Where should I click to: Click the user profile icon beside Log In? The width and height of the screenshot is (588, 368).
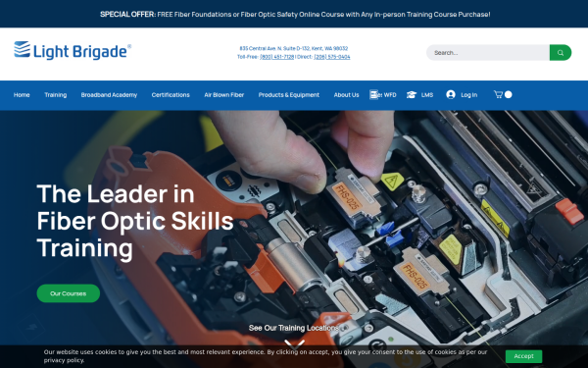point(451,94)
